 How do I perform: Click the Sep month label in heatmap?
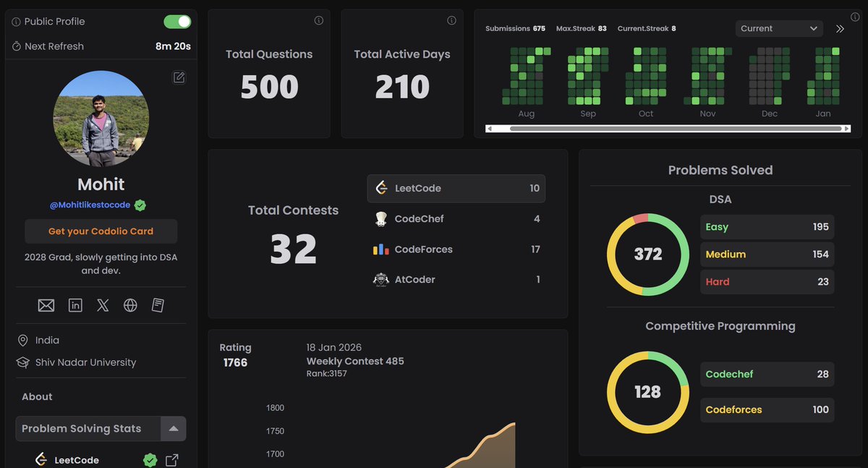click(x=588, y=114)
